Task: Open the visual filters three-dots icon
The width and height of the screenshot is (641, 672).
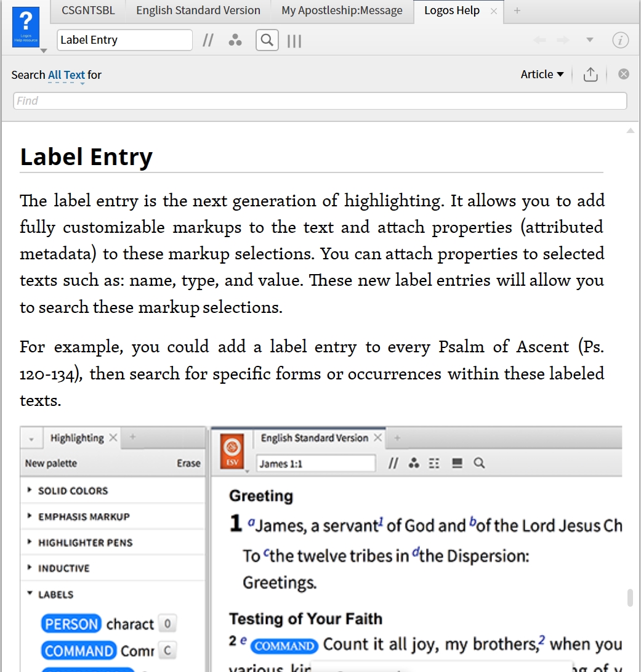Action: [235, 40]
